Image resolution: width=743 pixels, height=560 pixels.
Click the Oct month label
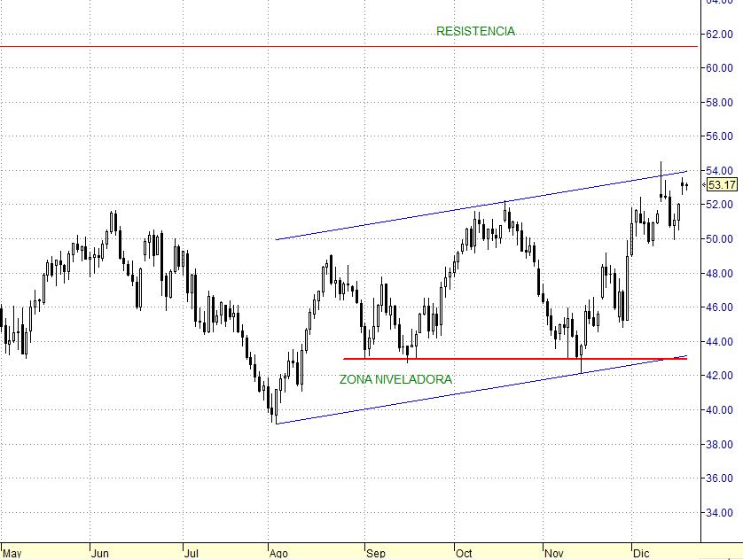[464, 554]
